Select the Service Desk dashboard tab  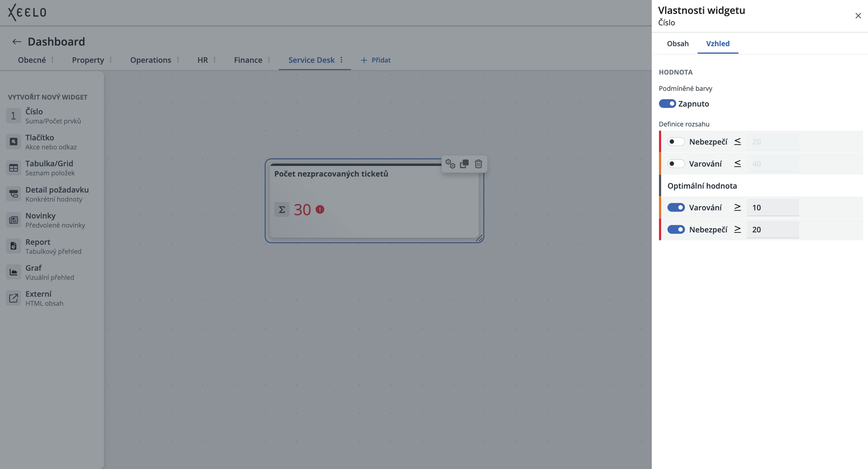click(x=311, y=60)
